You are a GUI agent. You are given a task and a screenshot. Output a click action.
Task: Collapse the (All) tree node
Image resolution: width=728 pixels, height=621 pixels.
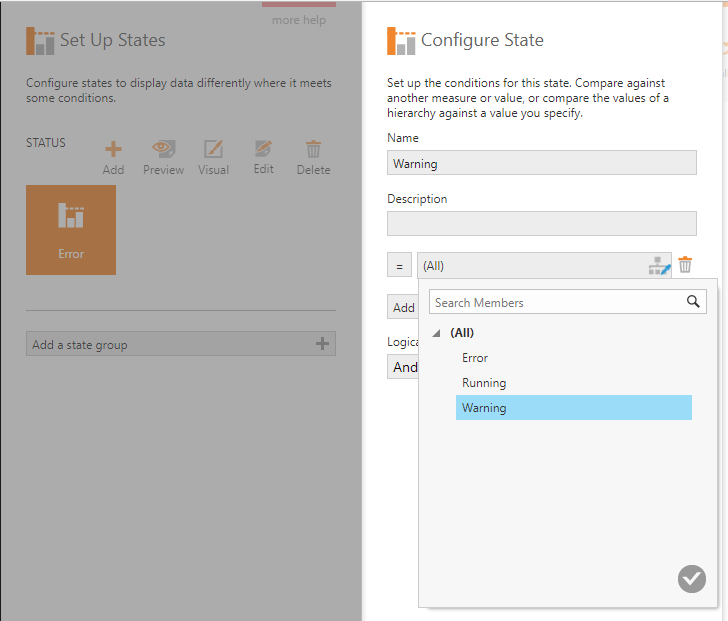click(x=436, y=333)
